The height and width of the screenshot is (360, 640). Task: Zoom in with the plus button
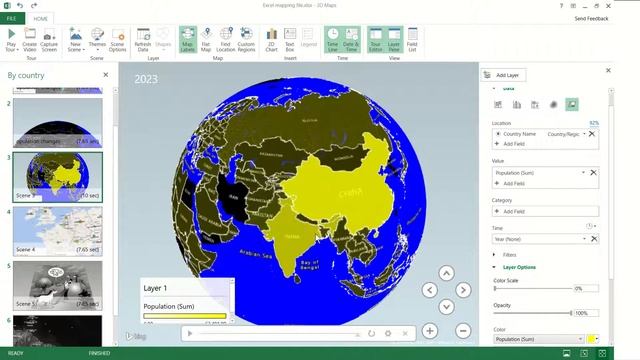[x=430, y=331]
